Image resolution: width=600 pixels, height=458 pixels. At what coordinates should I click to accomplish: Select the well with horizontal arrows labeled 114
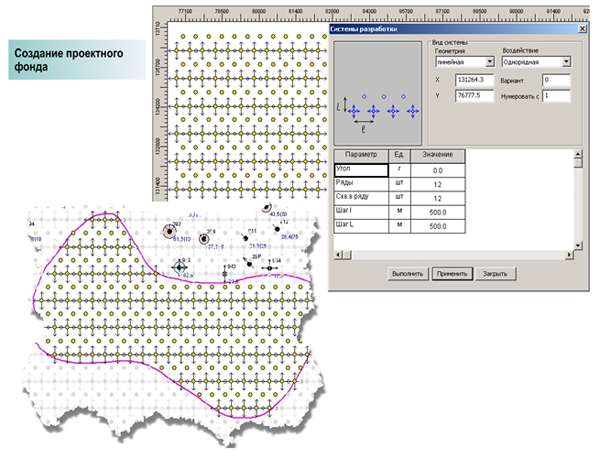(270, 268)
